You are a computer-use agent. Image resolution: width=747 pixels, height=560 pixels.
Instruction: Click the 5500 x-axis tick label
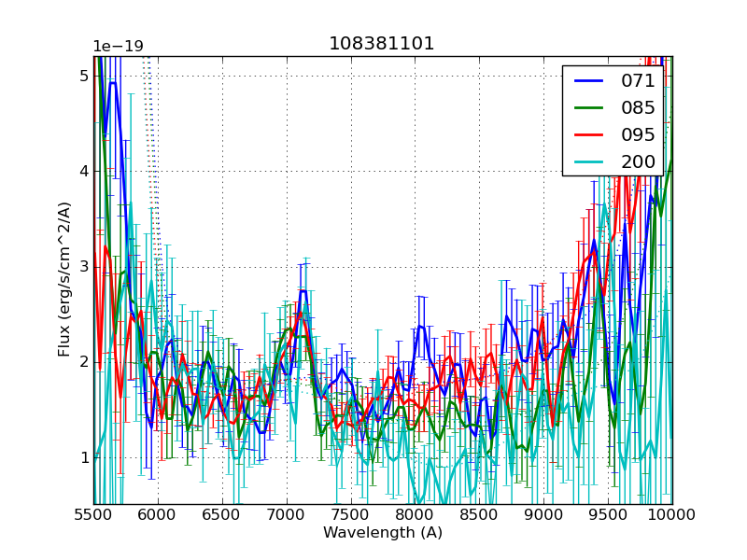93,515
